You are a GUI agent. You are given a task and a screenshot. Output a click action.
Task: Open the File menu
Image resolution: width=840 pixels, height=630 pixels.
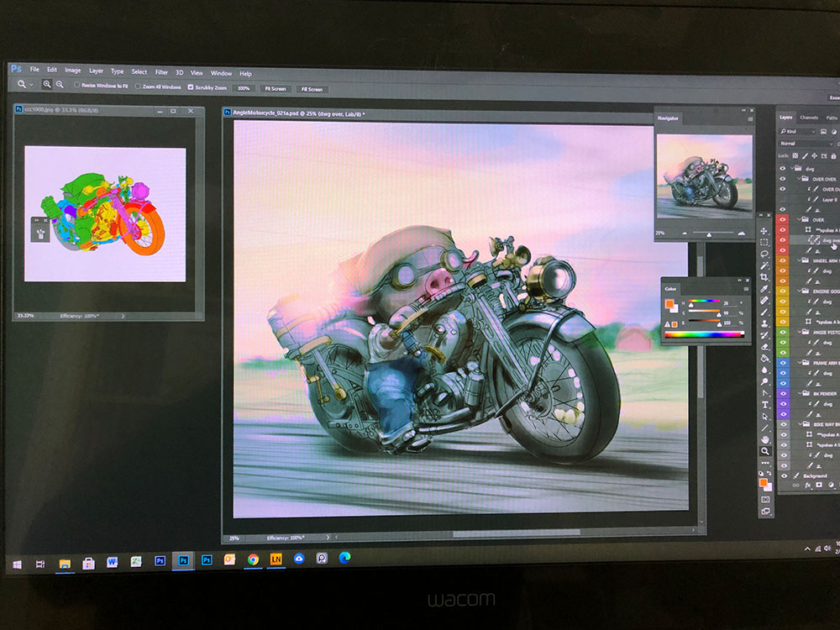(x=34, y=70)
